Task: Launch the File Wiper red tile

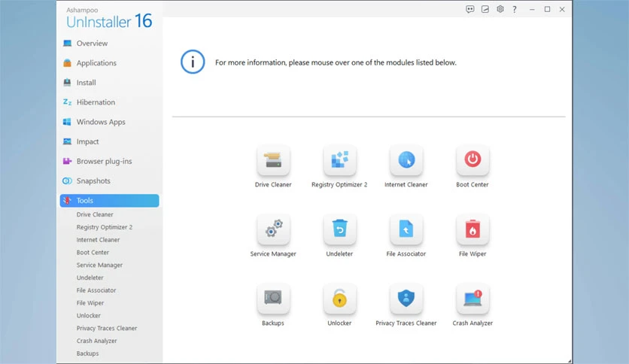Action: pyautogui.click(x=473, y=229)
